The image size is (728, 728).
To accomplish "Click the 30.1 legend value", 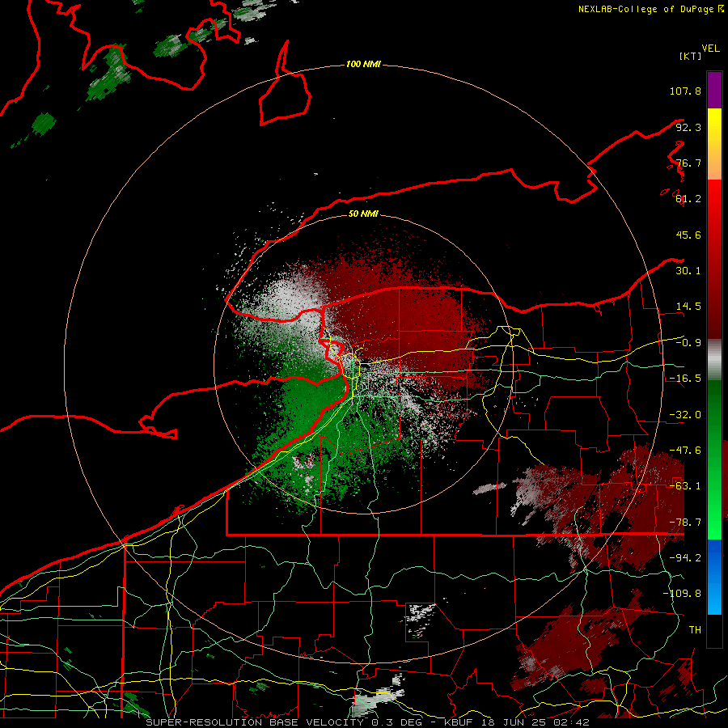I will click(x=688, y=271).
